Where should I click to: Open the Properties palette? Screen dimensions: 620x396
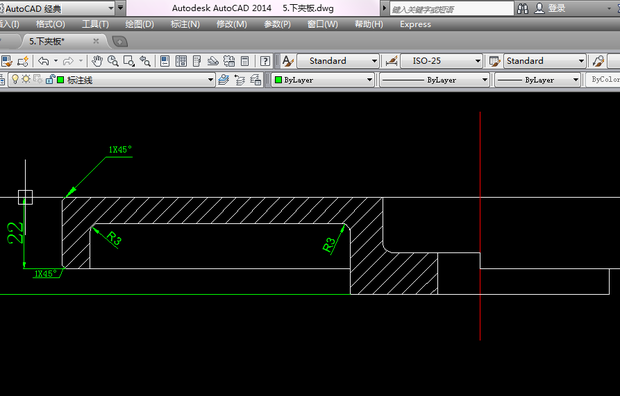click(165, 61)
